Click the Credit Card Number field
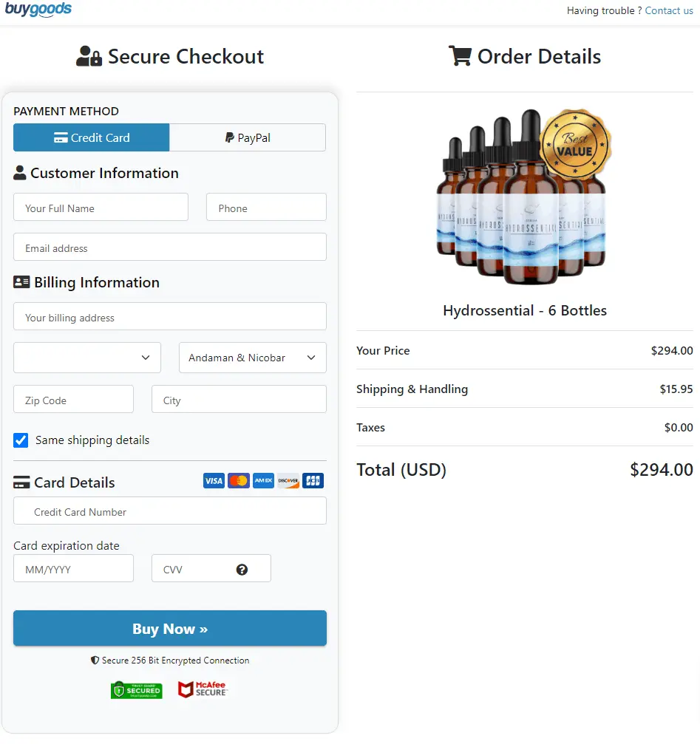Viewport: 700px width, 744px height. tap(169, 511)
